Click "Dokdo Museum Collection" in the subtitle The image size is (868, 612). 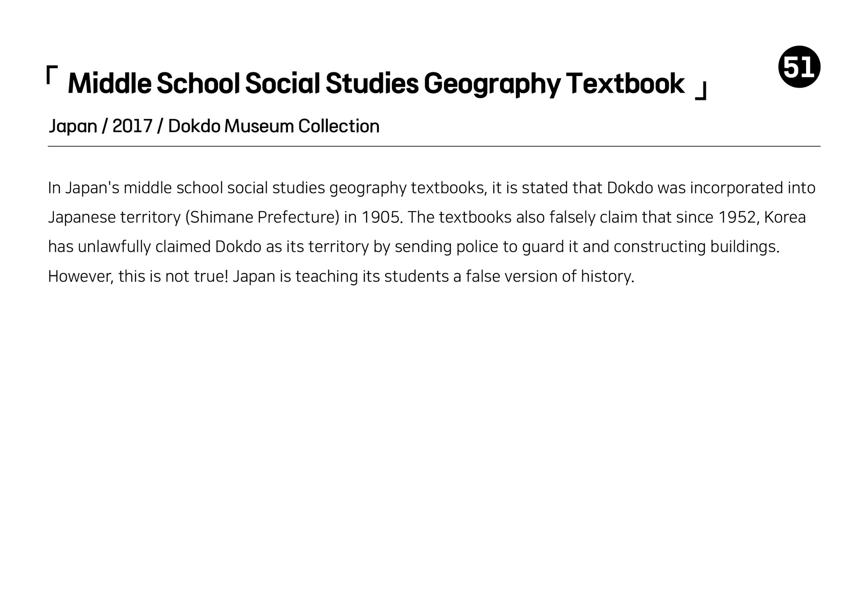(274, 126)
